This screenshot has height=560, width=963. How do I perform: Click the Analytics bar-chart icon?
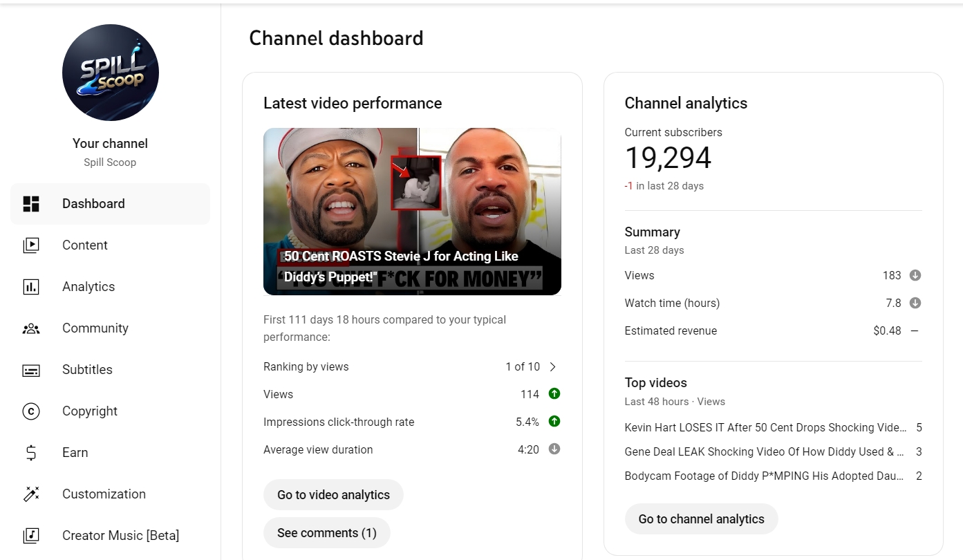click(31, 287)
